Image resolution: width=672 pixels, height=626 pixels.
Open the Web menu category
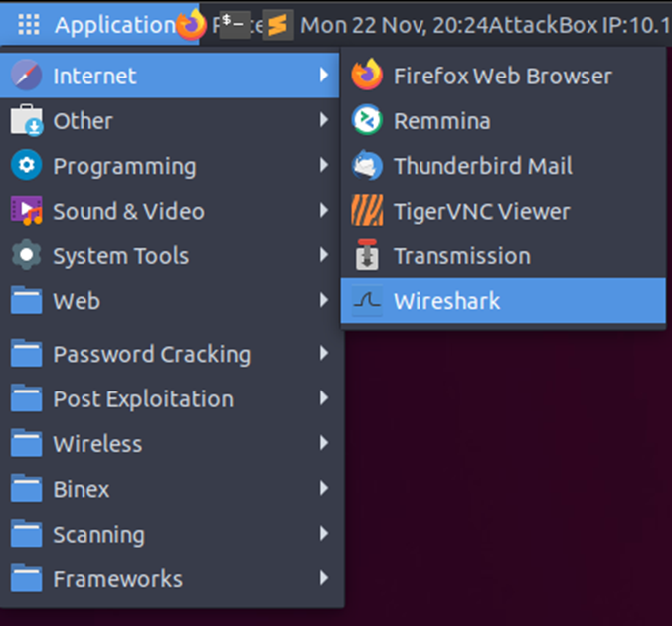pyautogui.click(x=170, y=300)
